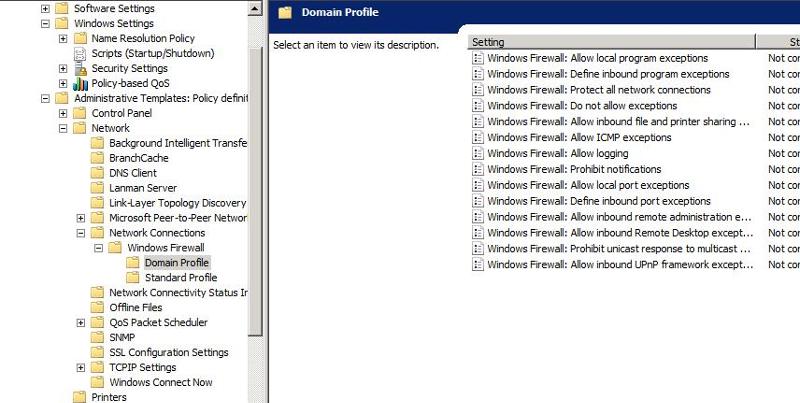Click the BranchCache folder icon
The height and width of the screenshot is (403, 800).
pos(97,158)
